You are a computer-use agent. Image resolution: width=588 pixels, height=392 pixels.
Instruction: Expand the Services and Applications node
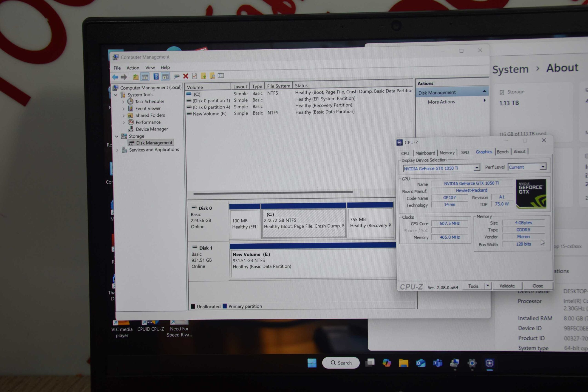click(117, 150)
